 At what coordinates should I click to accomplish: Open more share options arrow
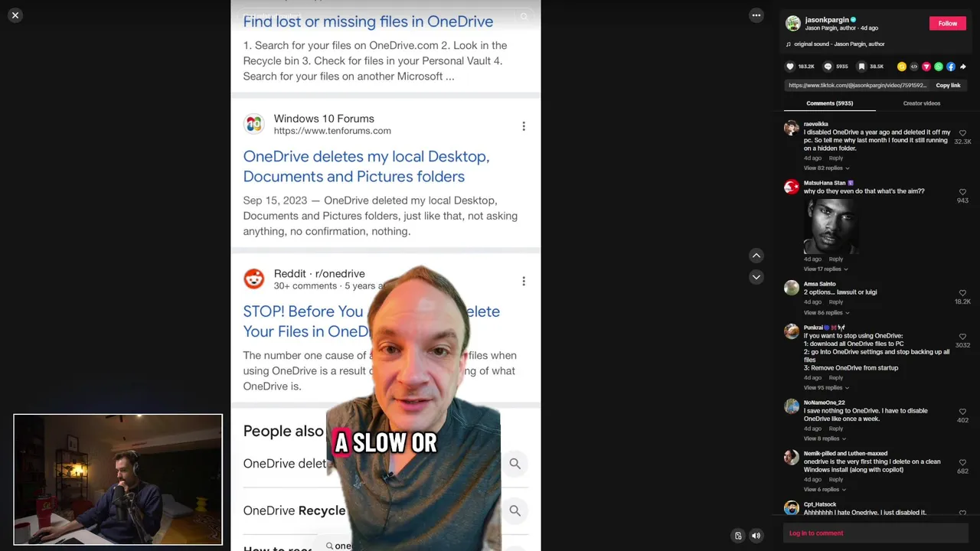(963, 67)
